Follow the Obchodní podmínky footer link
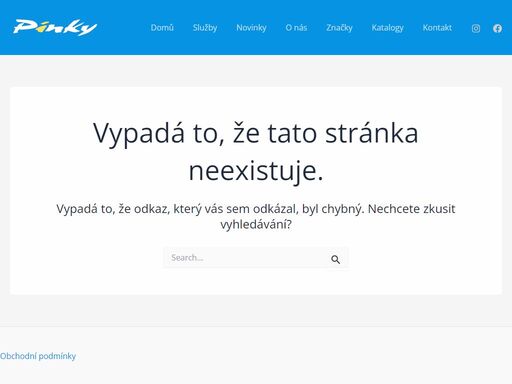The width and height of the screenshot is (512, 384). click(38, 356)
